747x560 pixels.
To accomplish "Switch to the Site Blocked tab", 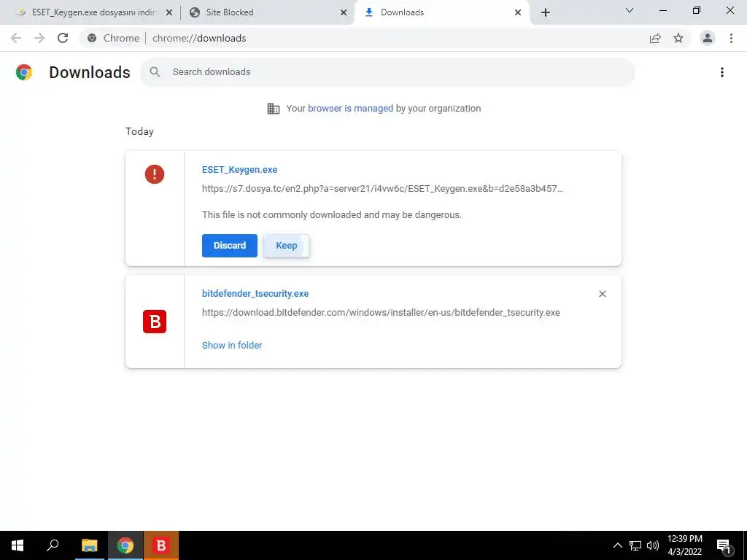I will click(267, 12).
